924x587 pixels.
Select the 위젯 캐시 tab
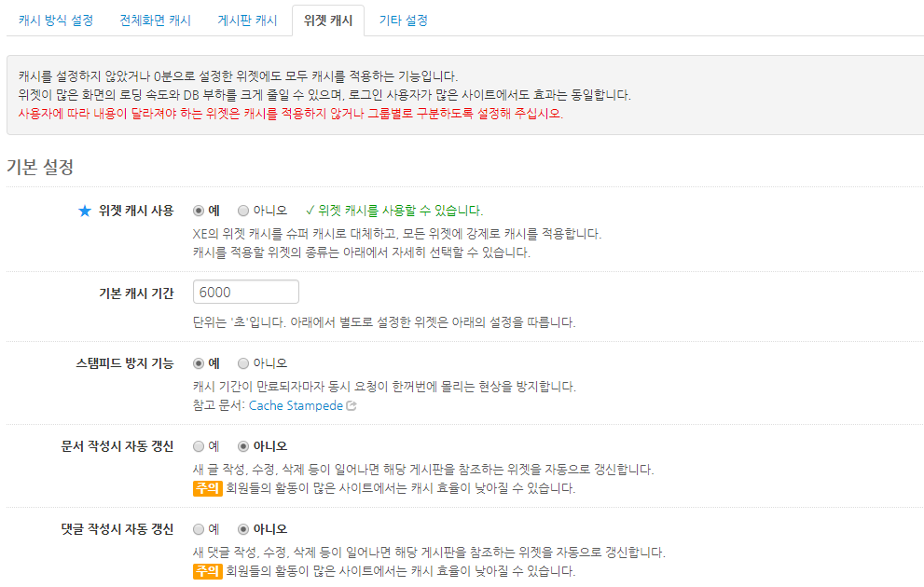[x=328, y=20]
